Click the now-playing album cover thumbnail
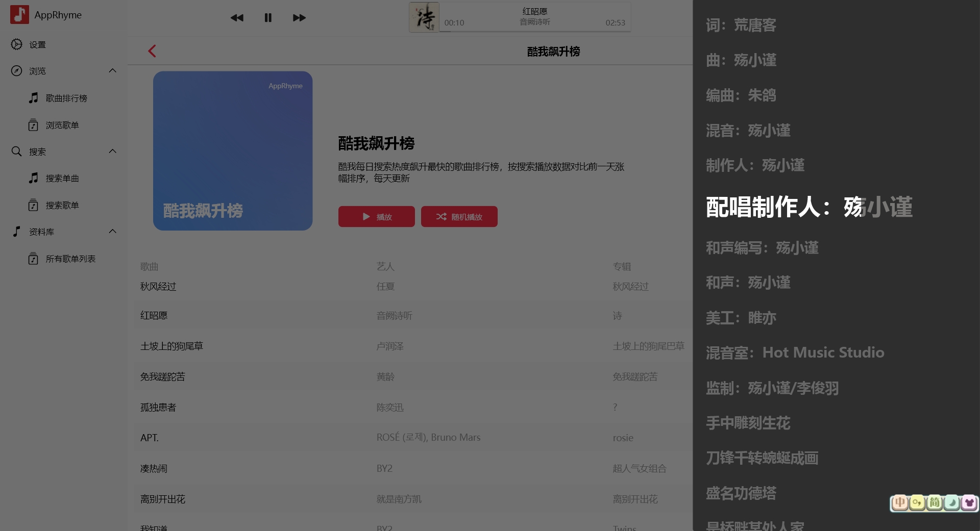This screenshot has width=980, height=531. click(x=424, y=17)
